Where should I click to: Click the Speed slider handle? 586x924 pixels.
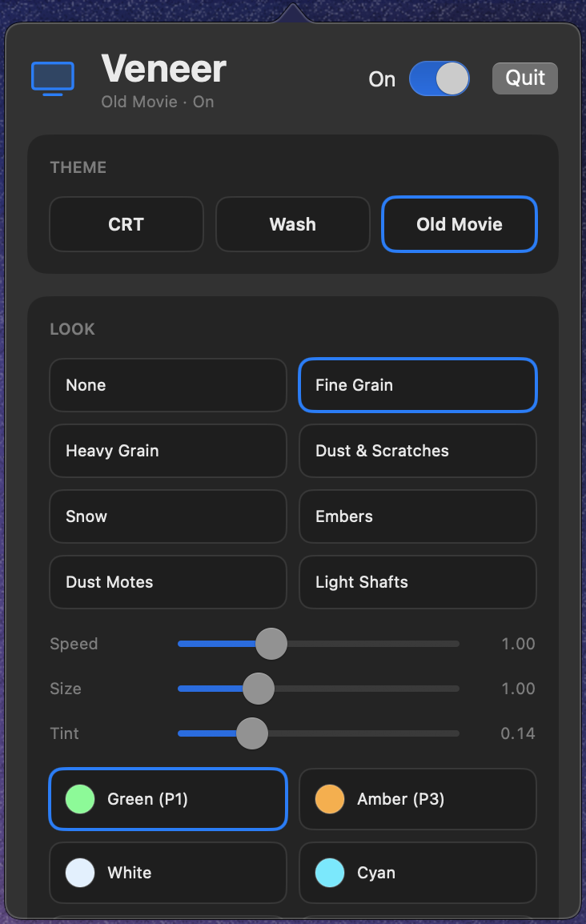pos(271,644)
